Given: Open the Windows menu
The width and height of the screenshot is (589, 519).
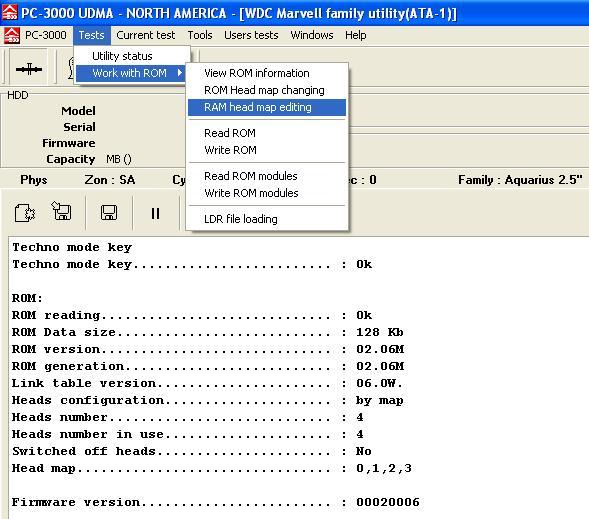Looking at the screenshot, I should click(x=312, y=35).
